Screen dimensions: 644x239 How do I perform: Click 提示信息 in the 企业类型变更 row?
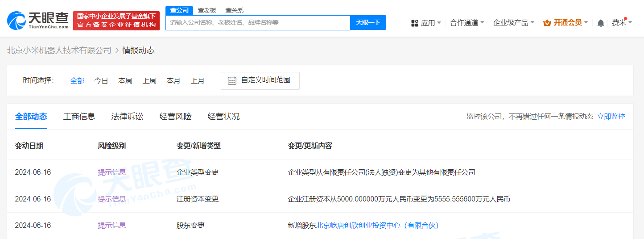(112, 172)
